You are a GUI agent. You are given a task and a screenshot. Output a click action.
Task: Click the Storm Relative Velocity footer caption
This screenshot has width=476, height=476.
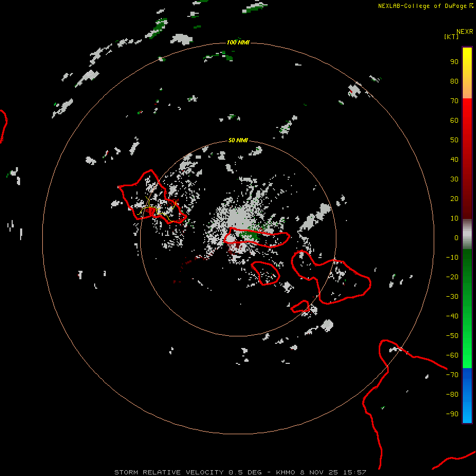[x=240, y=472]
